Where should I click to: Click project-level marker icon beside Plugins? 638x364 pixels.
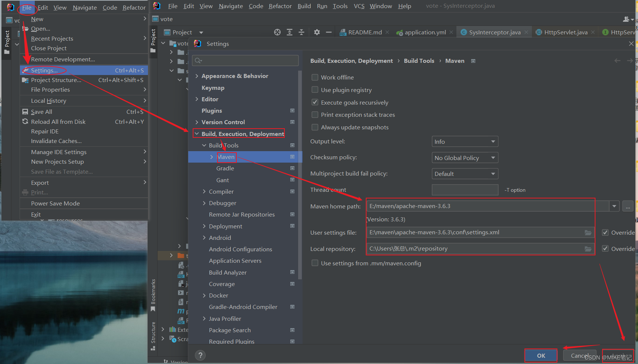[x=292, y=110]
